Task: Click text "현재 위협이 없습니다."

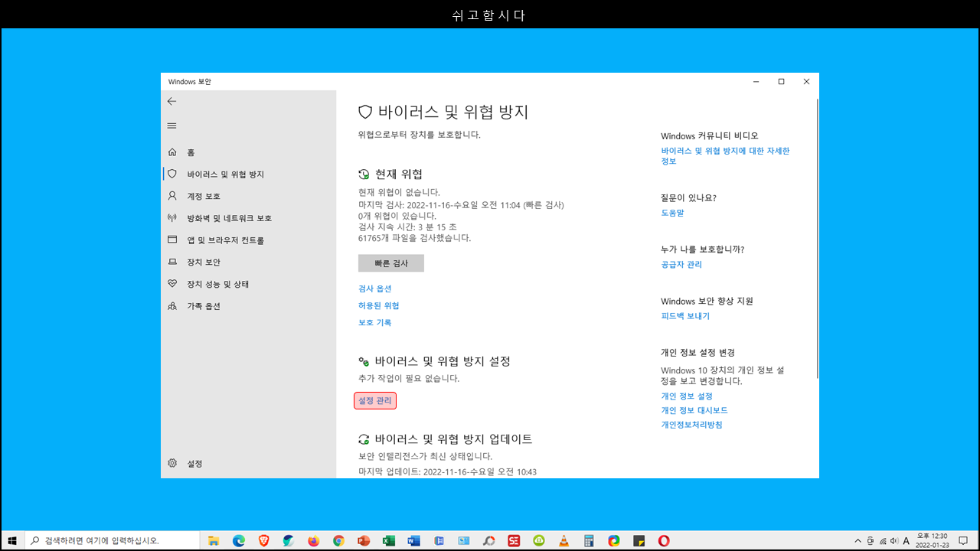Action: pos(399,192)
